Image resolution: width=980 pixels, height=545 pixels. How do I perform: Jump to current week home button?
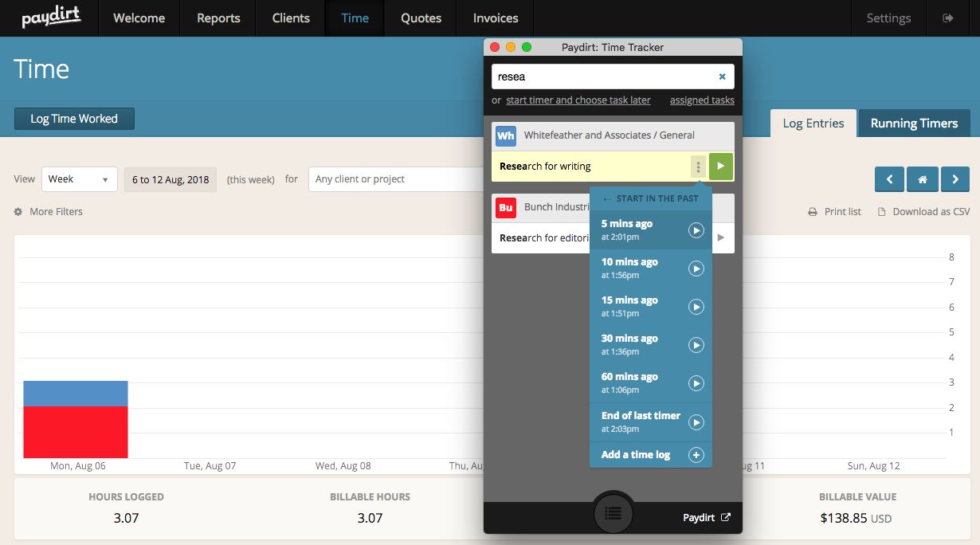(x=922, y=180)
